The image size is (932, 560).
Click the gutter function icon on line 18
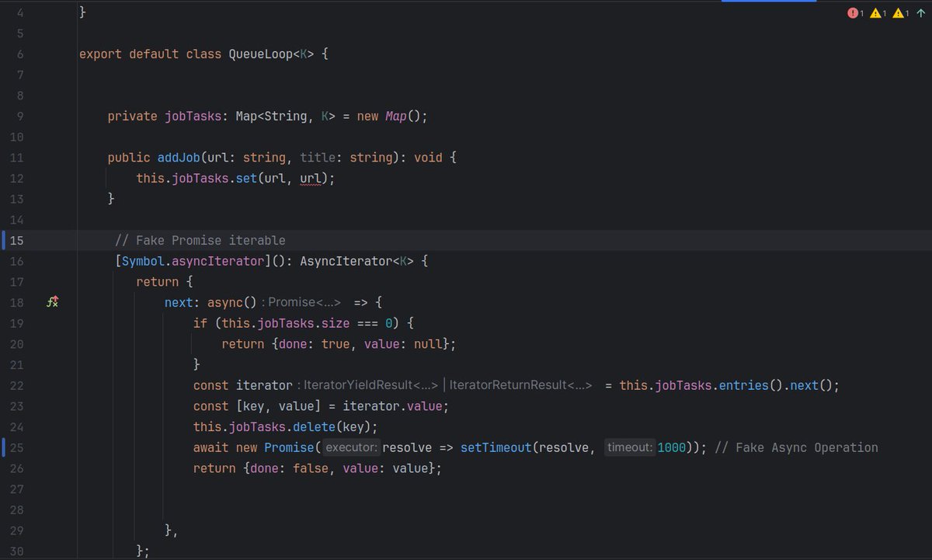point(53,303)
